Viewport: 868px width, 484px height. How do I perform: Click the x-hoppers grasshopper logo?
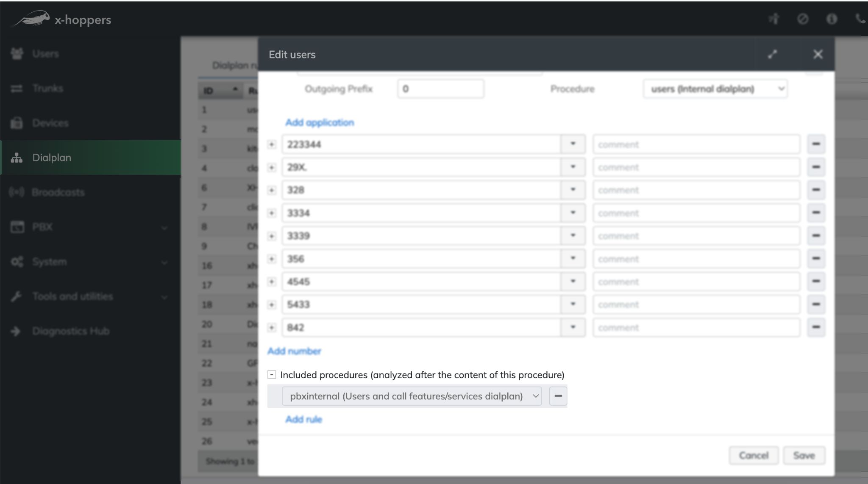(33, 19)
